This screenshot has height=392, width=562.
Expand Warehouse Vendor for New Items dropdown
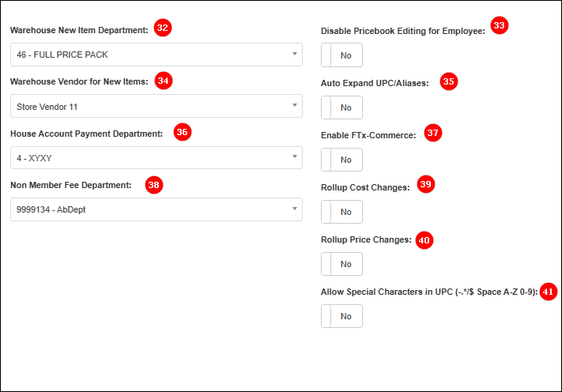coord(156,106)
